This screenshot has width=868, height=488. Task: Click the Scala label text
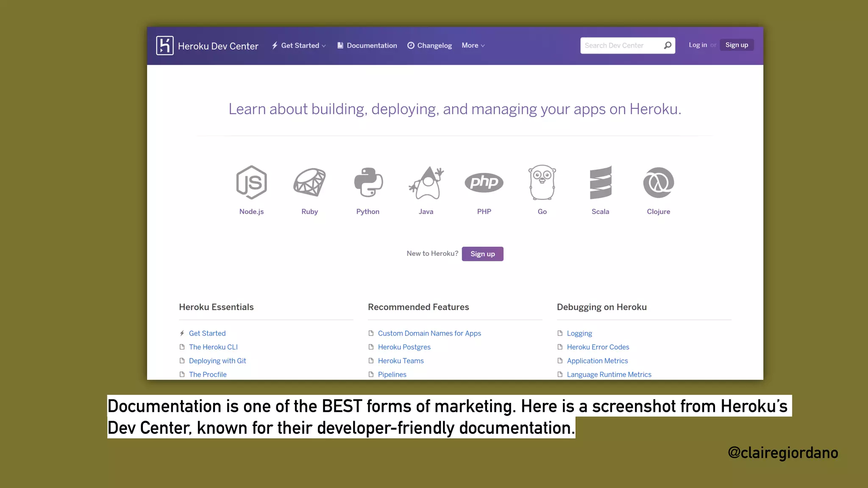600,211
